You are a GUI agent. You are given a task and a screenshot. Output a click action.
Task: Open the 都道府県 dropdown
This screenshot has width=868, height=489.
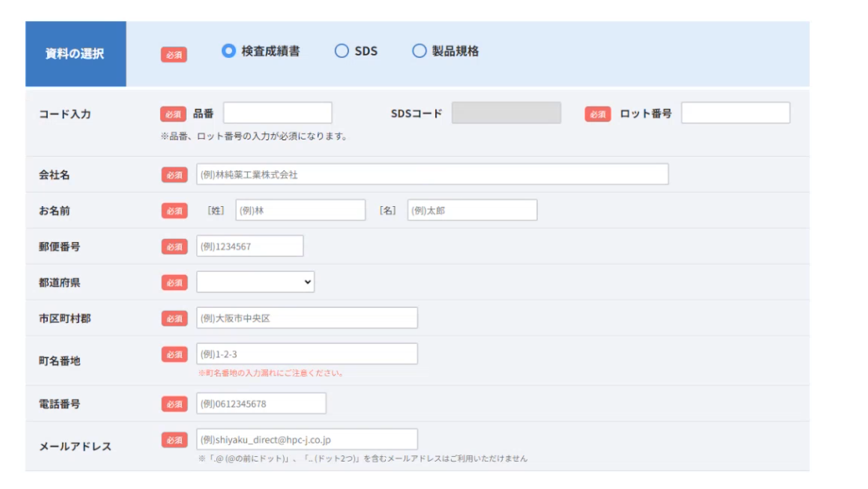pyautogui.click(x=255, y=282)
